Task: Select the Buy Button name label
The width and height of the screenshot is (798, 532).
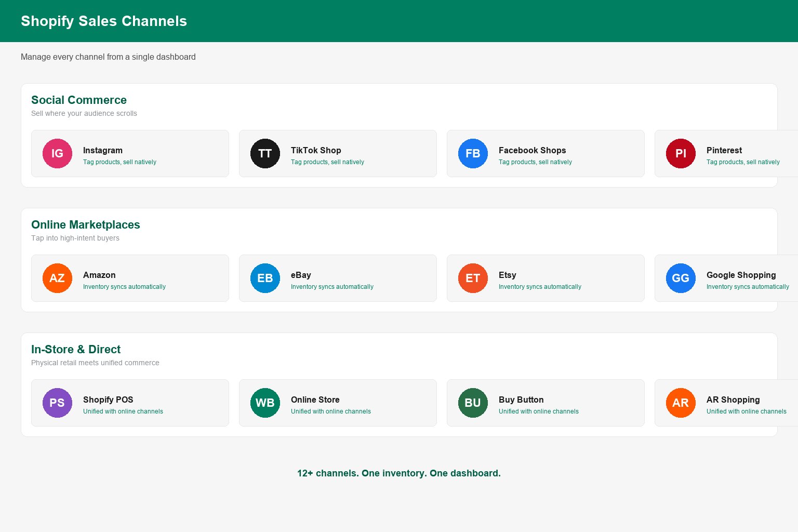Action: [521, 400]
